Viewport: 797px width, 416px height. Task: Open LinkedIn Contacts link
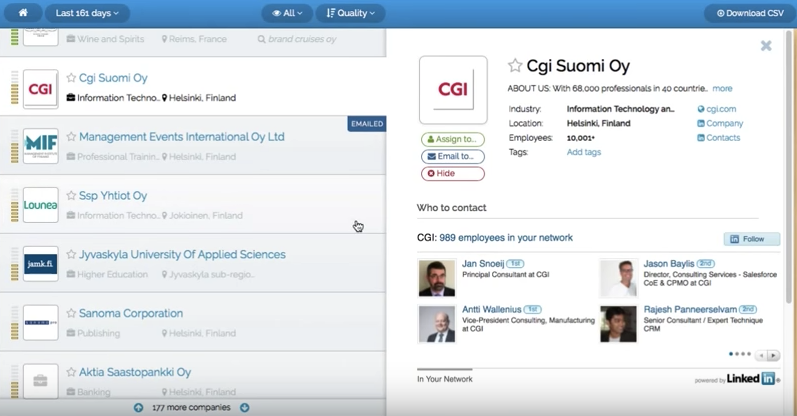click(719, 137)
